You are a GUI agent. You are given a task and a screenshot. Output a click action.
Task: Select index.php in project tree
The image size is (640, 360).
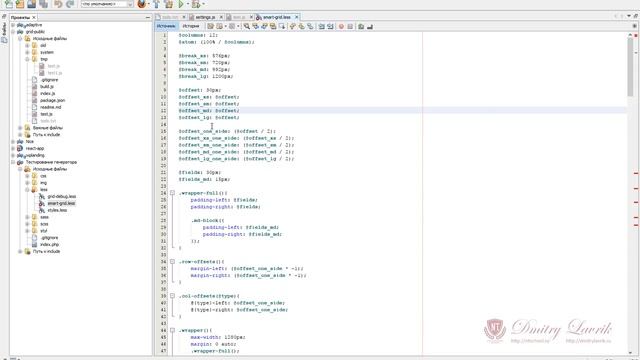pos(49,244)
